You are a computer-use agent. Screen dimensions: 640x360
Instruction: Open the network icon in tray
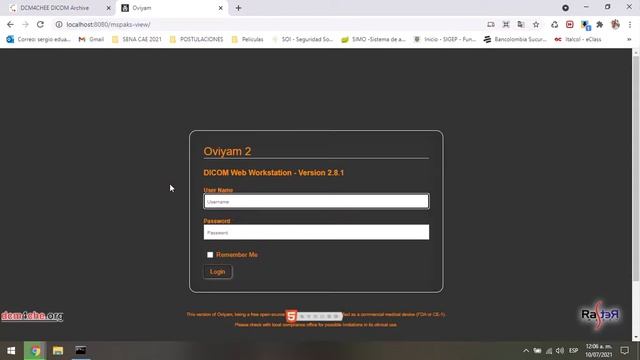549,351
